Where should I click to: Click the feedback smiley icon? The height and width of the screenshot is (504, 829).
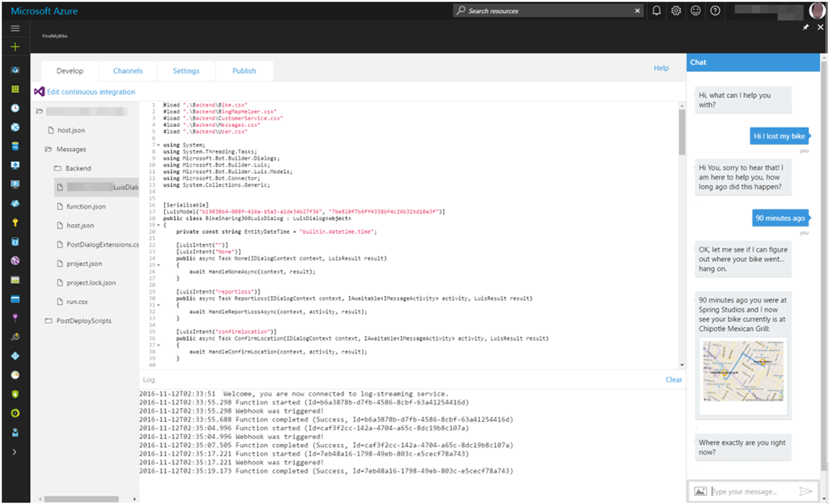(695, 11)
